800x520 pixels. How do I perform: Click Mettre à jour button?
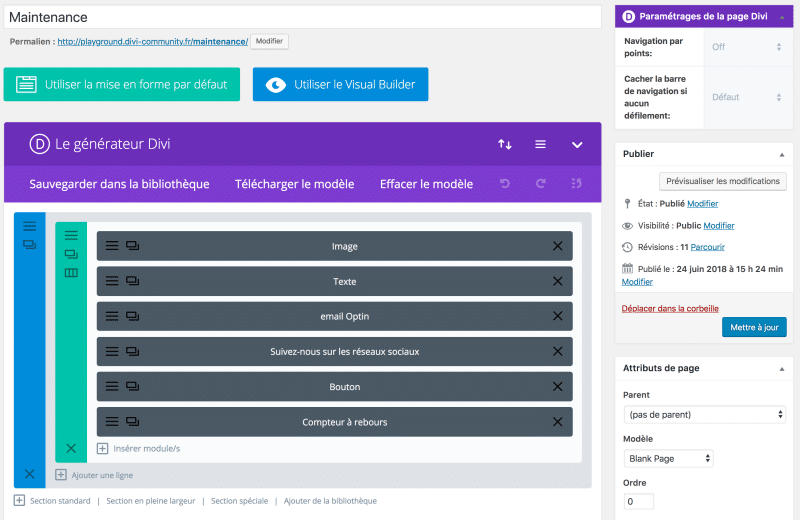pyautogui.click(x=753, y=327)
